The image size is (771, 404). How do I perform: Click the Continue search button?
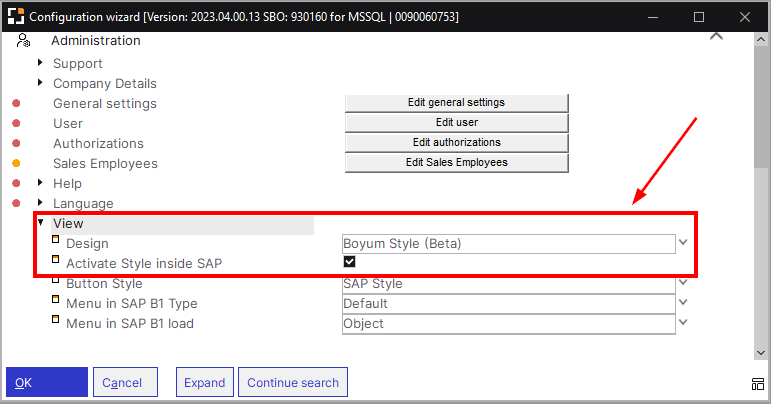click(293, 382)
